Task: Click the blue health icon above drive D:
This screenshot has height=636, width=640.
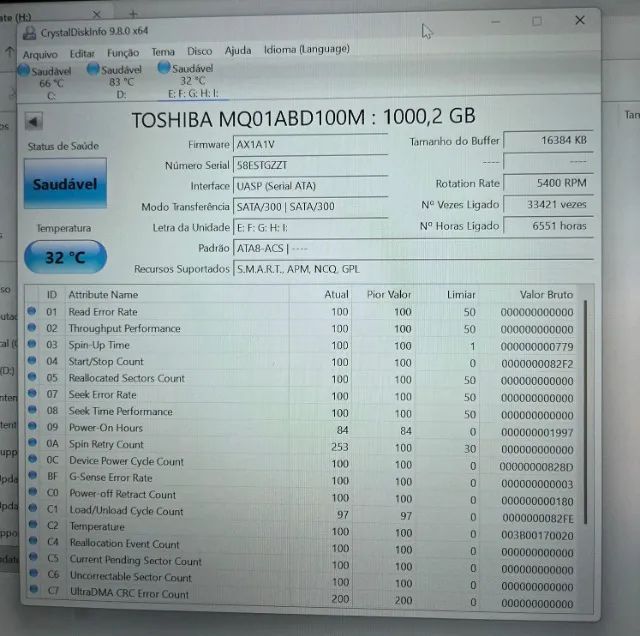Action: pos(93,69)
